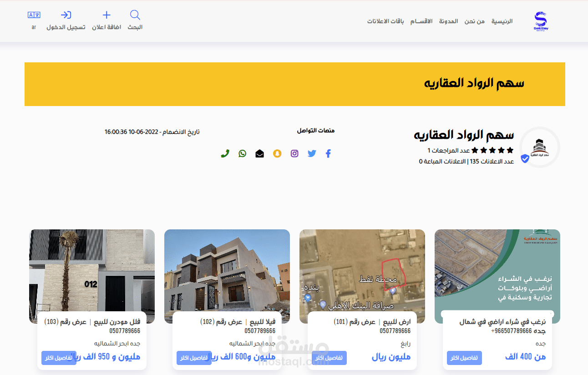Switch language using the ar translate icon
Screen dimensions: 588x375
[34, 15]
